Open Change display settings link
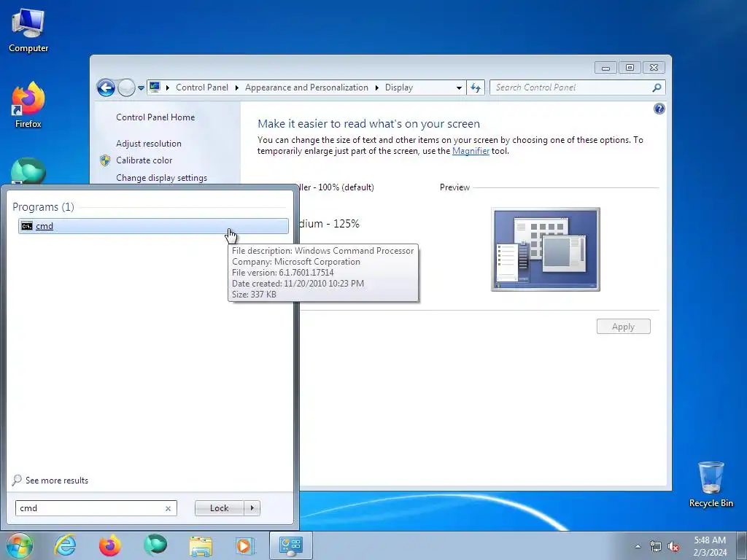 (161, 178)
